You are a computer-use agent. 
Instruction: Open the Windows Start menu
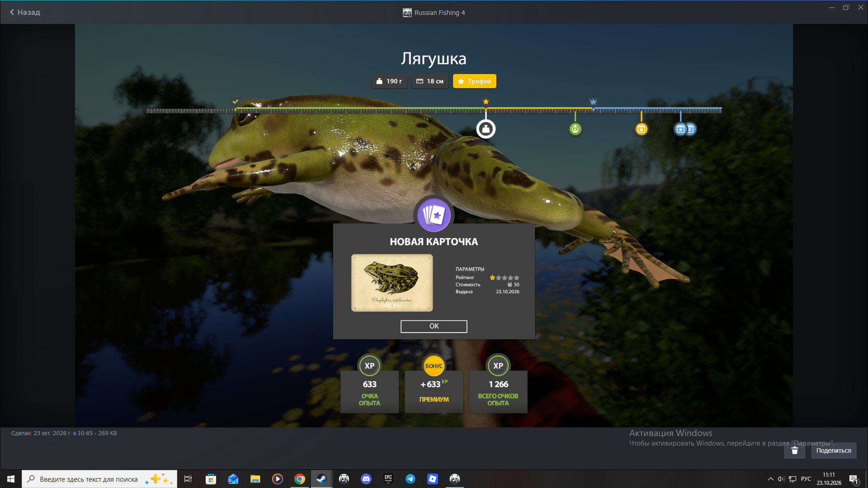pyautogui.click(x=11, y=479)
